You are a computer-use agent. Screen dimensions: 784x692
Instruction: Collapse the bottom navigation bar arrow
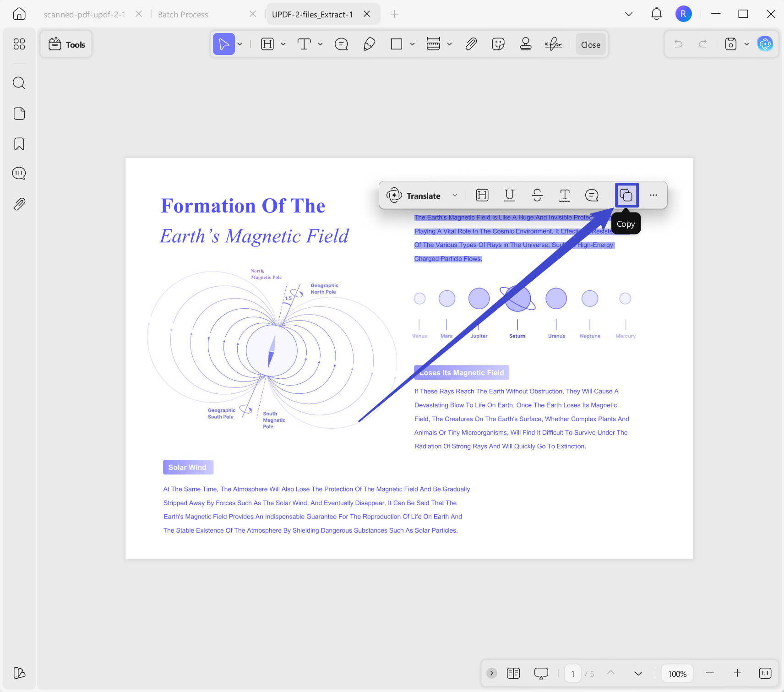[x=492, y=673]
